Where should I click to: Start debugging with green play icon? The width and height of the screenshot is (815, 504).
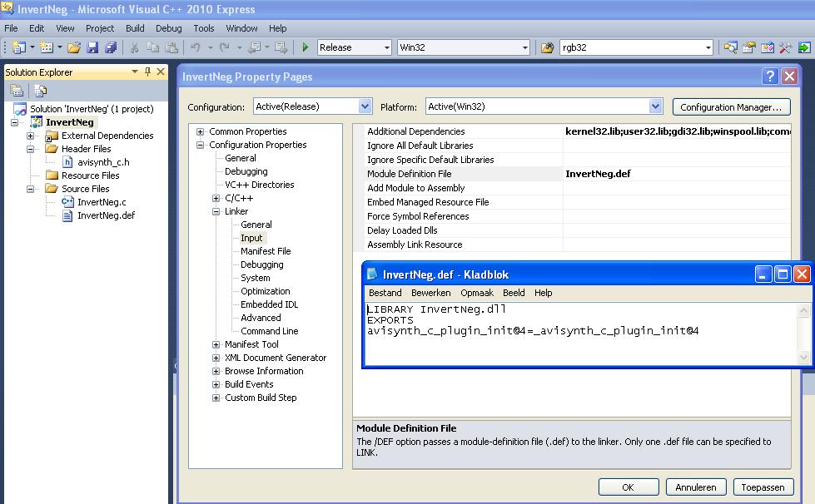point(306,47)
